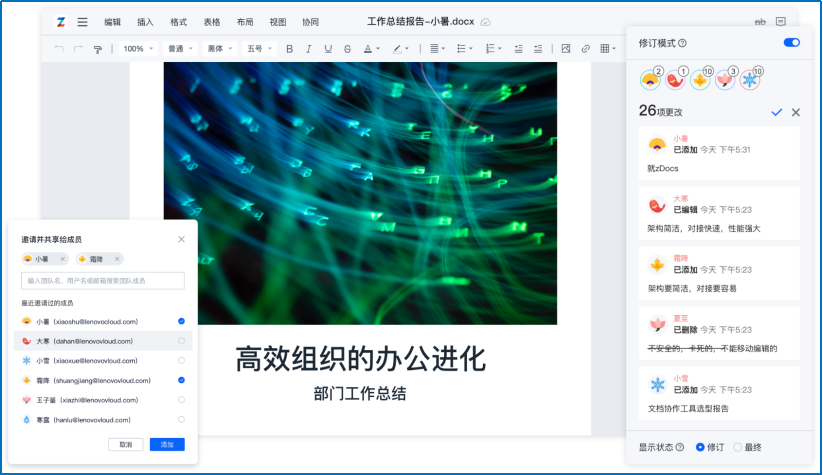This screenshot has width=823, height=475.
Task: Select the 就zDocs revision card
Action: 719,153
